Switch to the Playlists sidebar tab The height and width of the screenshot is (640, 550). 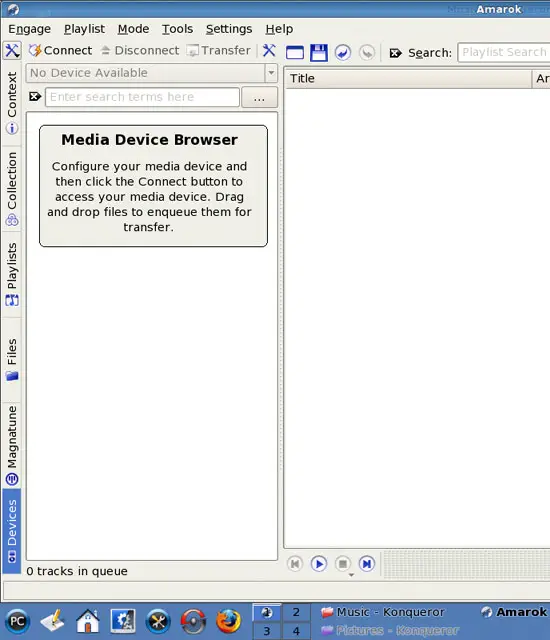(12, 274)
